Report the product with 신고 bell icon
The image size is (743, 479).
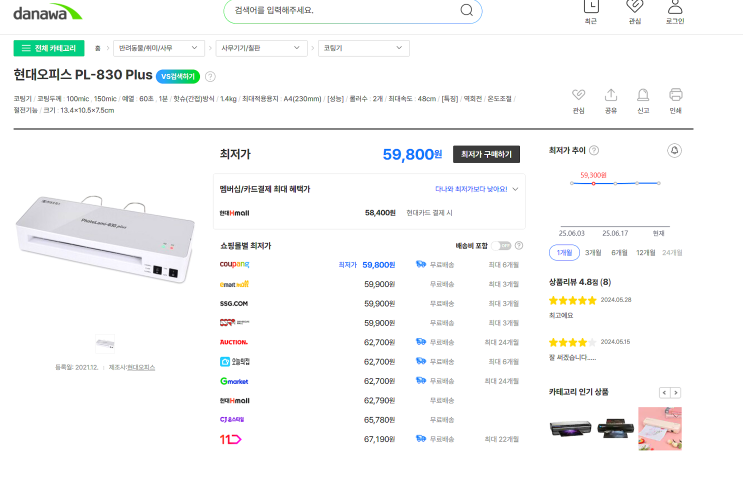(x=643, y=101)
